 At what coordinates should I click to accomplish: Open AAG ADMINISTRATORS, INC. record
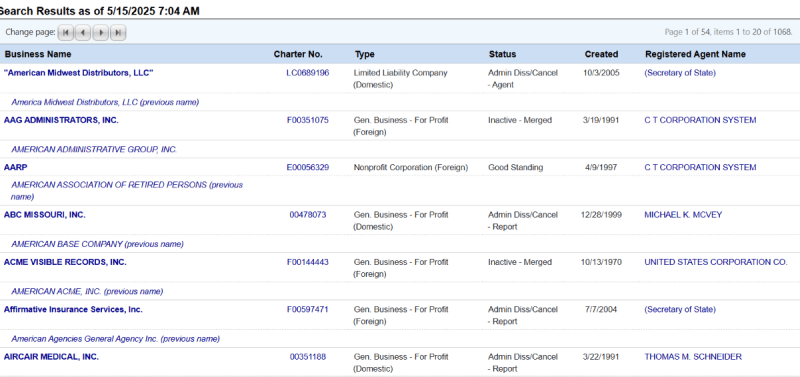tap(61, 120)
